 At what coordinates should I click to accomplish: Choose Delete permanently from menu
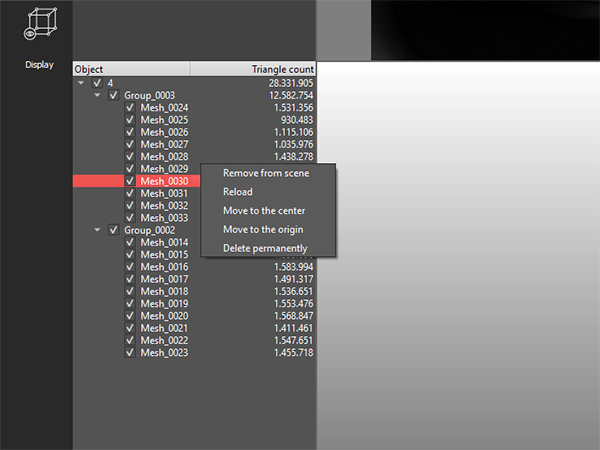pyautogui.click(x=265, y=248)
